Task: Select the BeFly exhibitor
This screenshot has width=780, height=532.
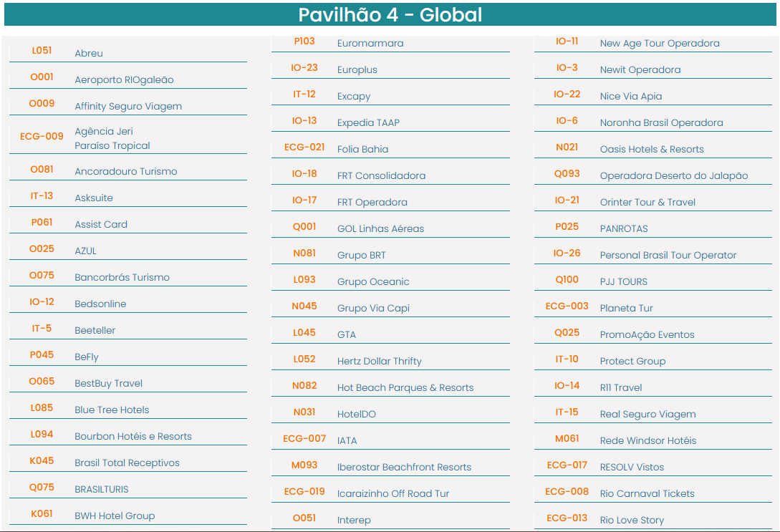Action: pyautogui.click(x=87, y=357)
